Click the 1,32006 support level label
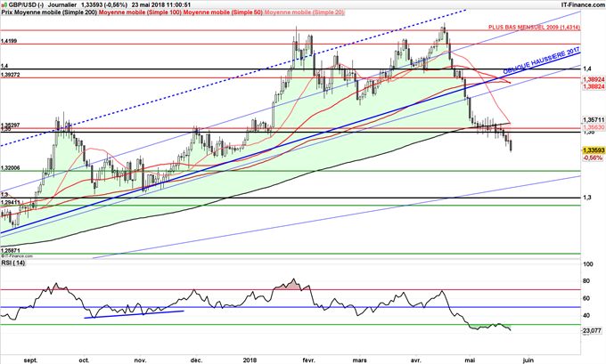This screenshot has height=364, width=606. pyautogui.click(x=11, y=168)
